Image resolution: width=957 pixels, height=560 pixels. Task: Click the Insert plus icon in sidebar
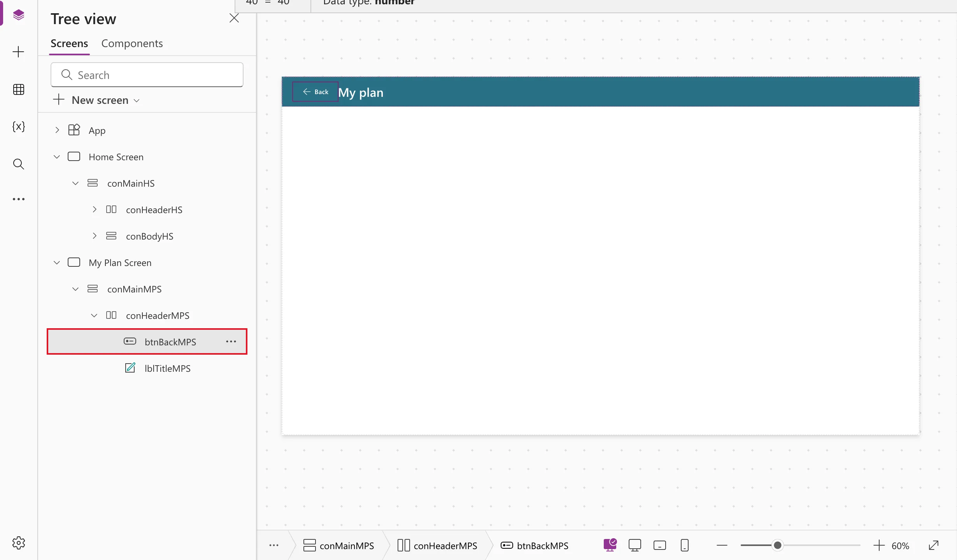coord(18,52)
